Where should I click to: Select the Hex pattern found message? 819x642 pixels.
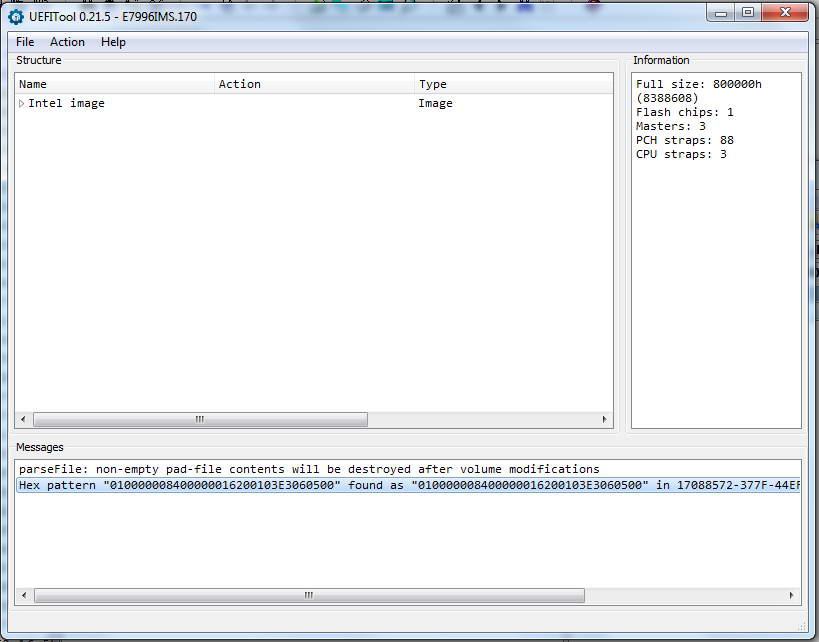[x=408, y=485]
